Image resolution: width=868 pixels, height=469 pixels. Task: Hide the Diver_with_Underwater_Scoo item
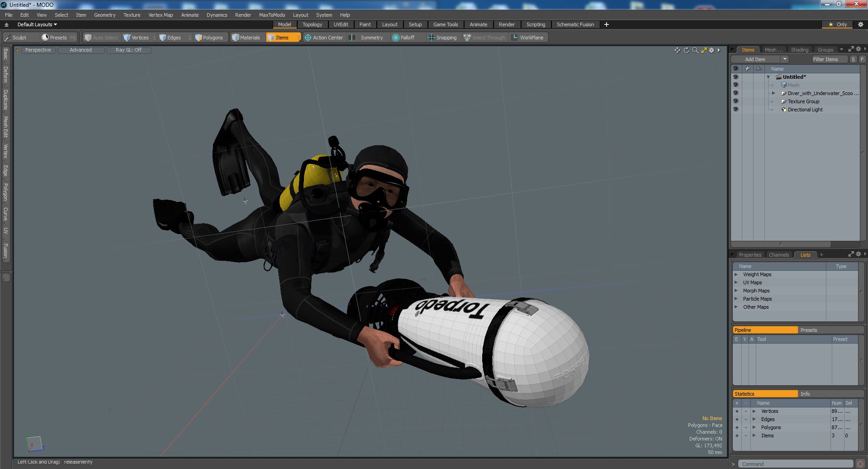point(735,93)
